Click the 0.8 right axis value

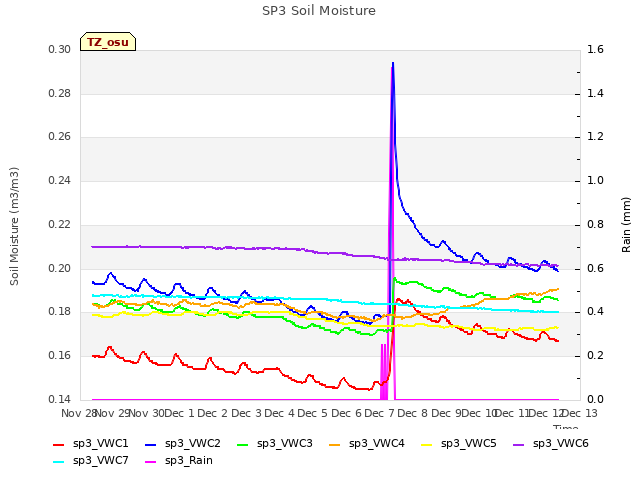pyautogui.click(x=595, y=224)
